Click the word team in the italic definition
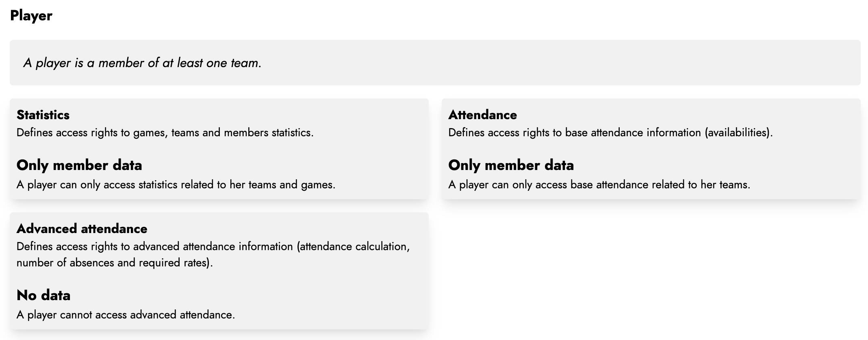The height and width of the screenshot is (340, 868). point(245,63)
